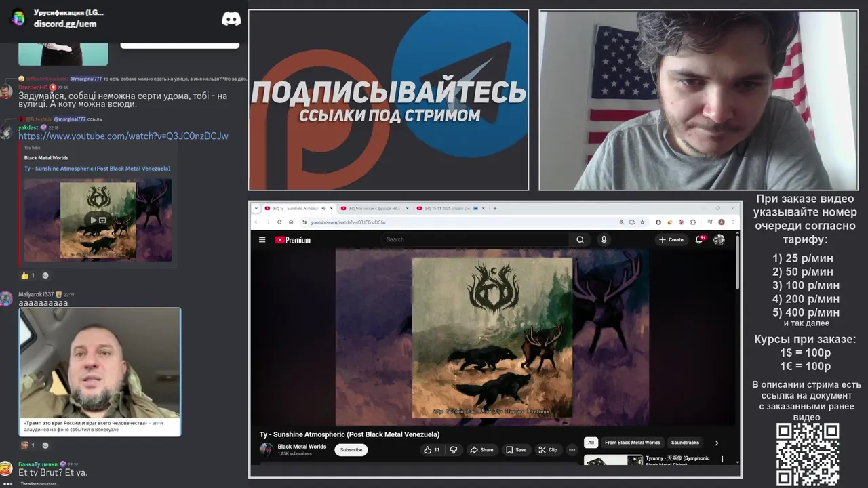Bookmark this page with the star icon

[642, 222]
